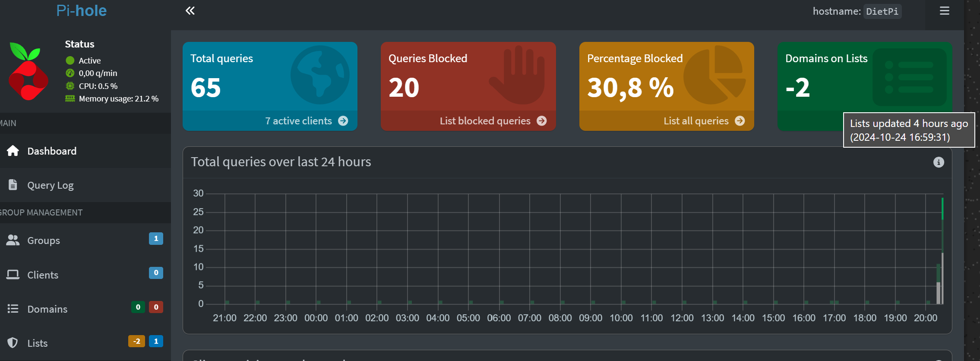This screenshot has height=361, width=980.
Task: Click the Pi-hole raspberry logo
Action: 28,71
